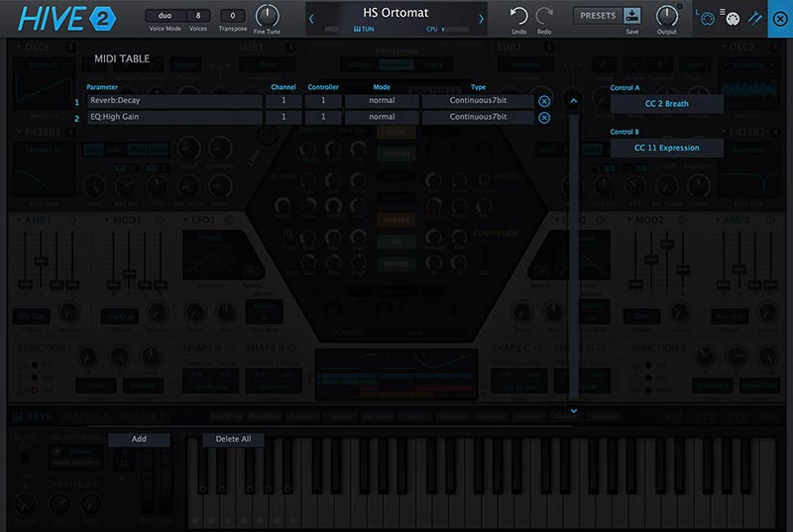Click the Redo arrow icon
Screen dimensions: 793x532
(544, 16)
